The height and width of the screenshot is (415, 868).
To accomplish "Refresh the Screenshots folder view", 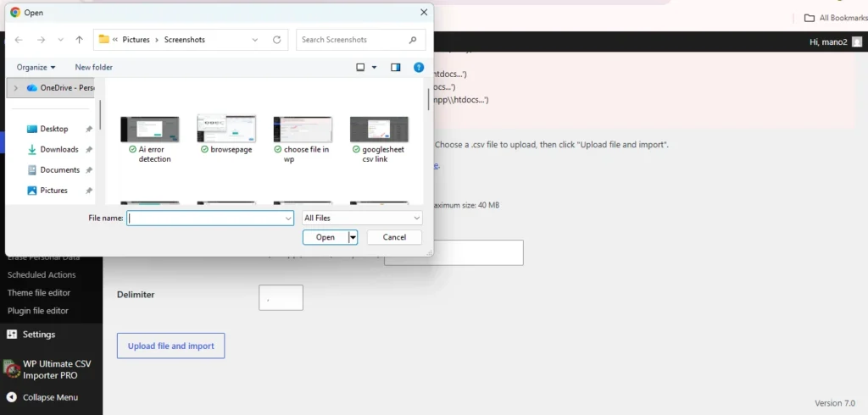I will tap(277, 40).
